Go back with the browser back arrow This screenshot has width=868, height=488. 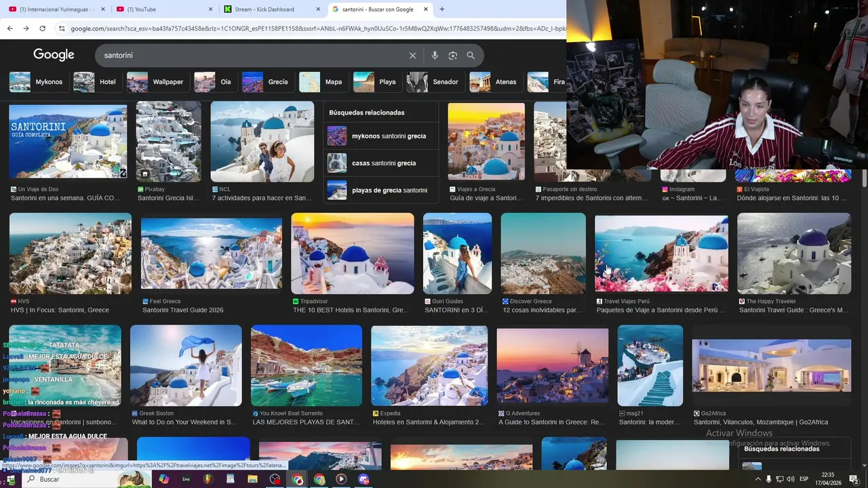click(9, 28)
